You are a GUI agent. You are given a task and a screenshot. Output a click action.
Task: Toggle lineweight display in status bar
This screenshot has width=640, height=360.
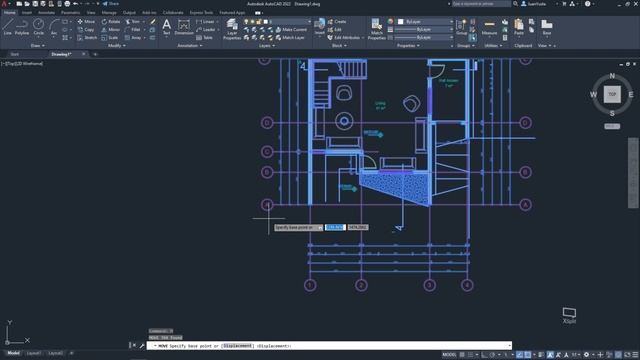541,355
